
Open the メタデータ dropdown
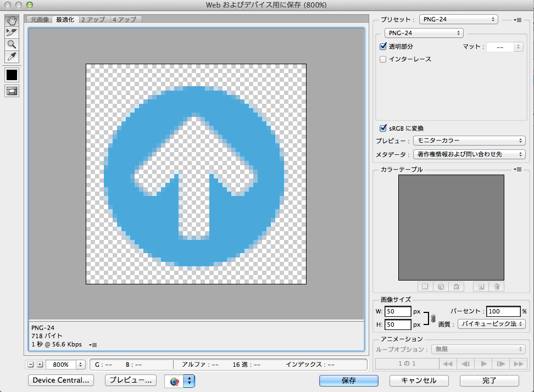point(468,154)
